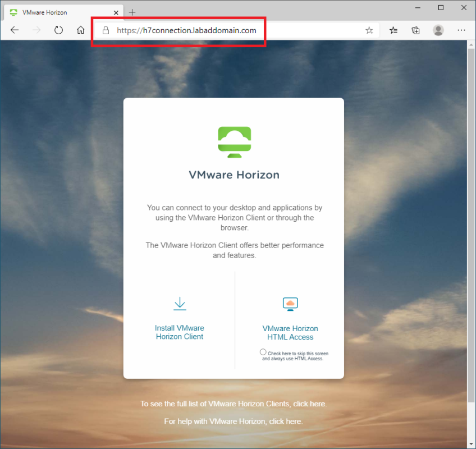476x449 pixels.
Task: Select the download arrow icon above Install Client
Action: coord(180,303)
